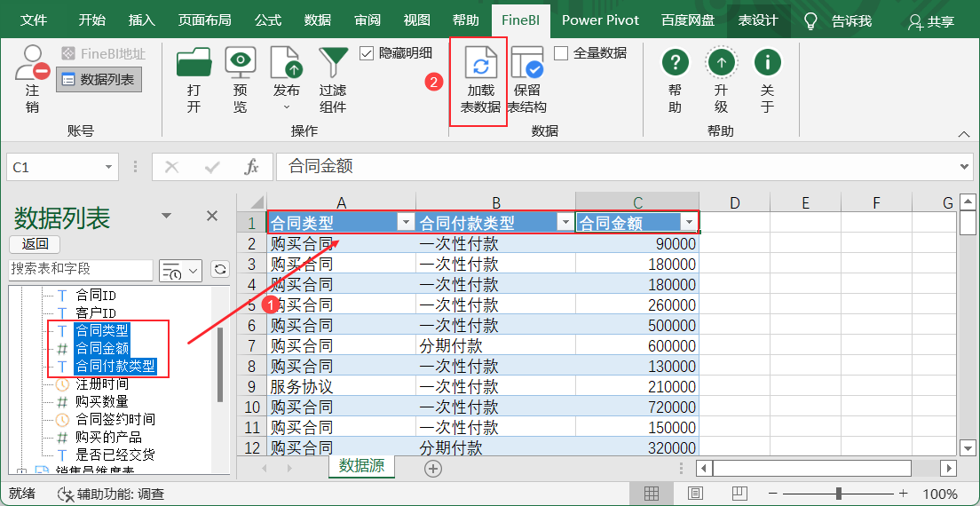This screenshot has height=506, width=980.
Task: Click the 搜索表和字段 search field
Action: (81, 270)
